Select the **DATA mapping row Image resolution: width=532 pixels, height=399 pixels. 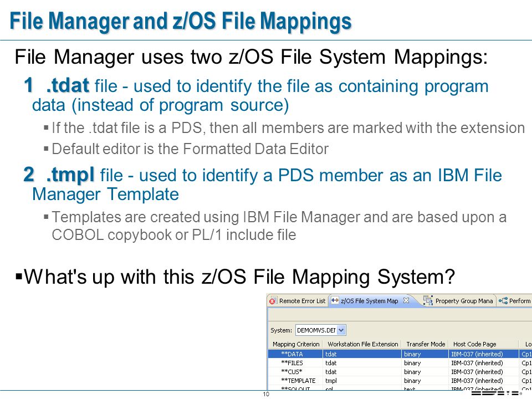(400, 354)
